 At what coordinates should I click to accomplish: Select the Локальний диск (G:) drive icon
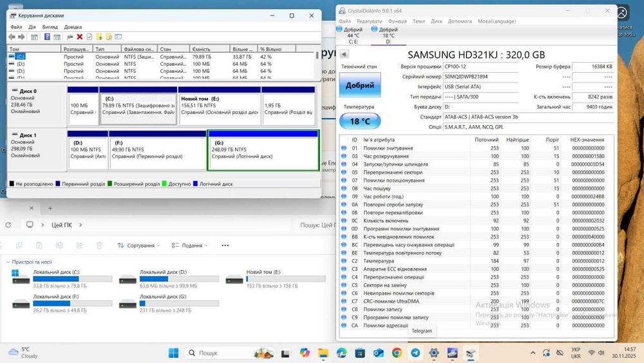(x=128, y=304)
